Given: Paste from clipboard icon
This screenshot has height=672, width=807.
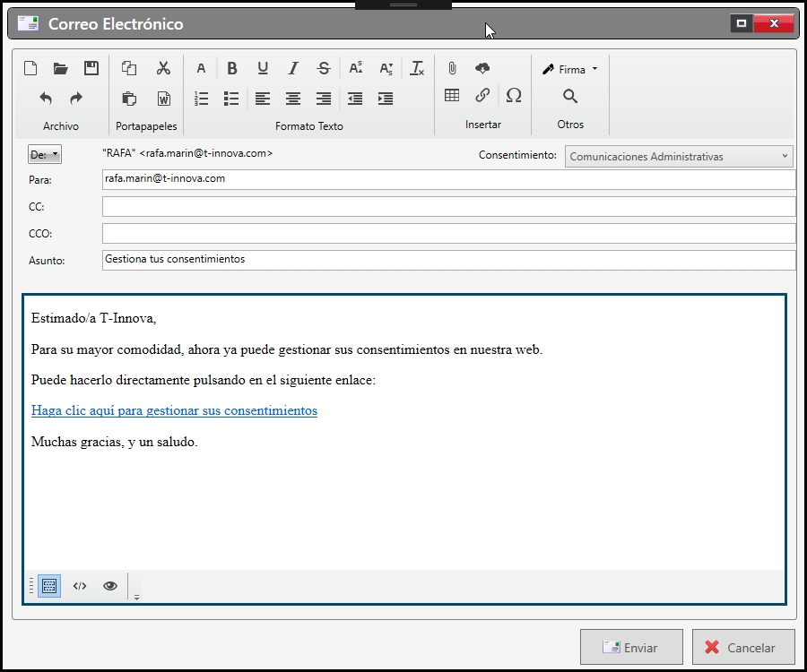Looking at the screenshot, I should coord(128,99).
